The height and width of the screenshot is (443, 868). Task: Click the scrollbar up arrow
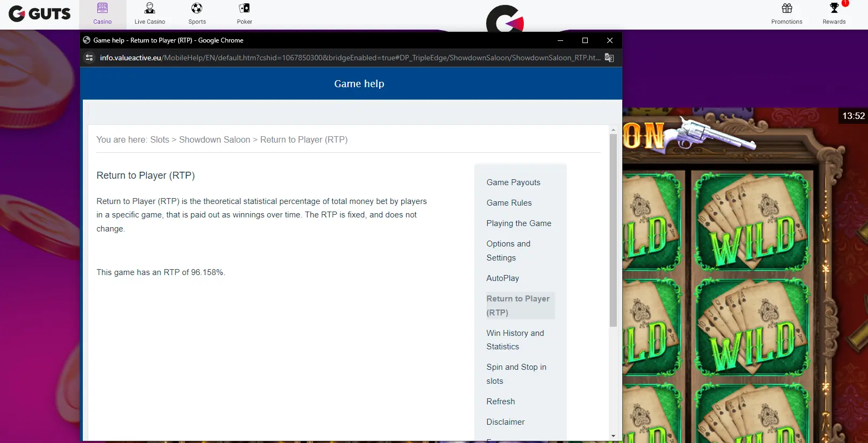coord(613,130)
